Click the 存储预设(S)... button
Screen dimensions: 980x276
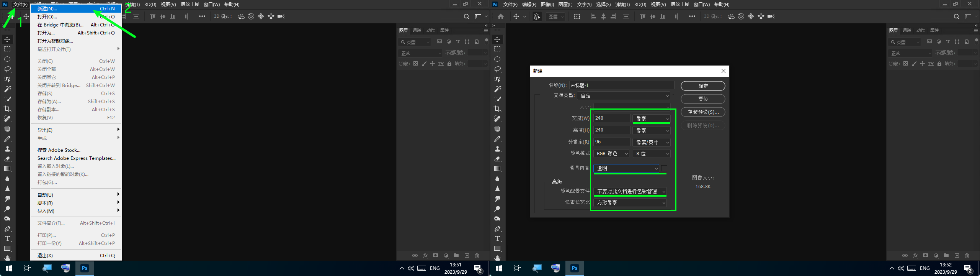(x=703, y=112)
